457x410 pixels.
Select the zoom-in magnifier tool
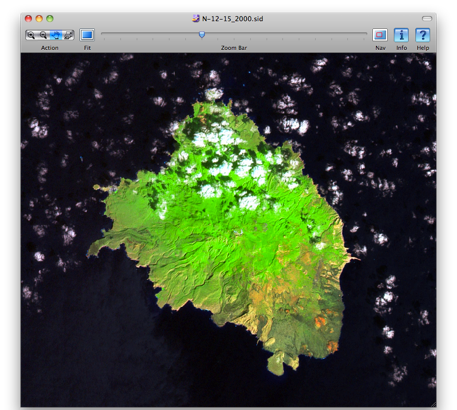[31, 35]
